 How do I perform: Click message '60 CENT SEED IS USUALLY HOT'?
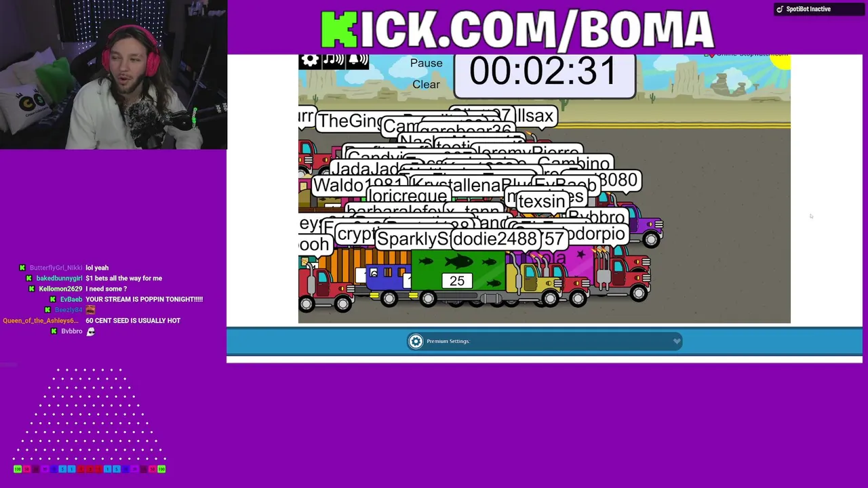(133, 321)
